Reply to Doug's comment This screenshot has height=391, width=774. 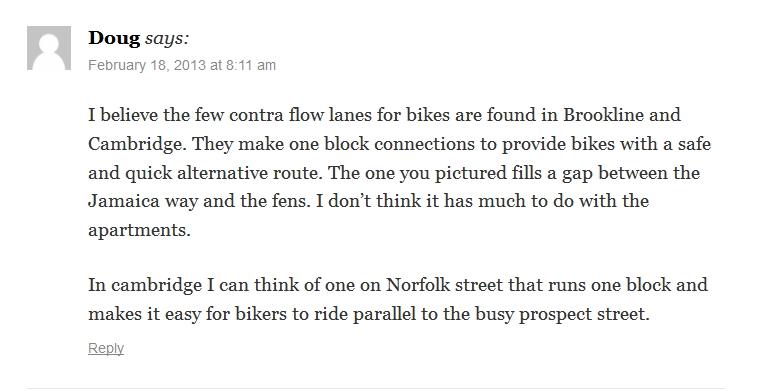pyautogui.click(x=106, y=348)
